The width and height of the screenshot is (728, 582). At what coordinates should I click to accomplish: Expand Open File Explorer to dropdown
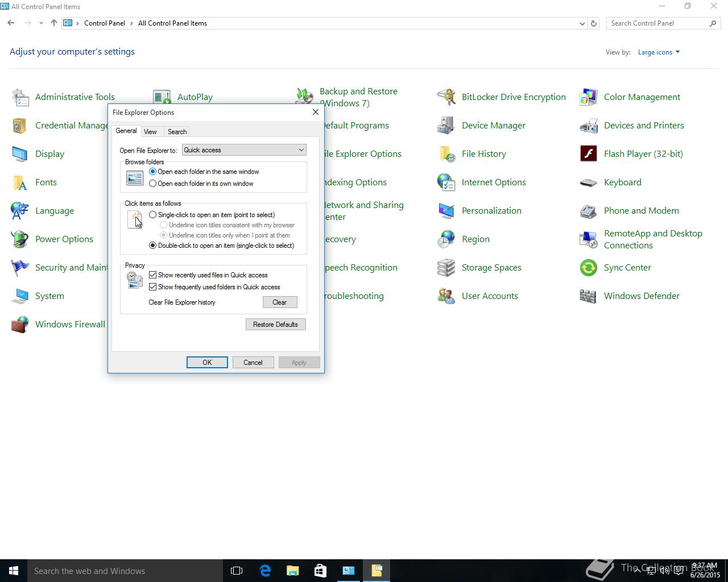pos(244,150)
